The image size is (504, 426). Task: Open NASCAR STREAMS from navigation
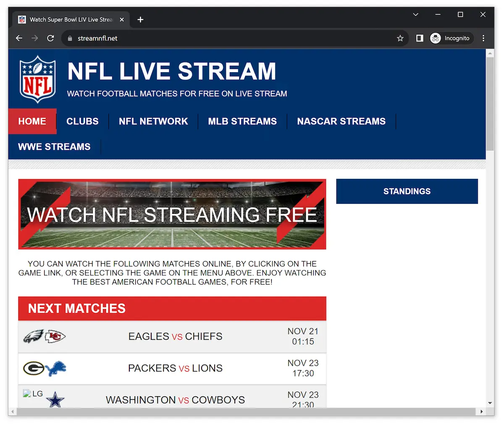click(341, 121)
